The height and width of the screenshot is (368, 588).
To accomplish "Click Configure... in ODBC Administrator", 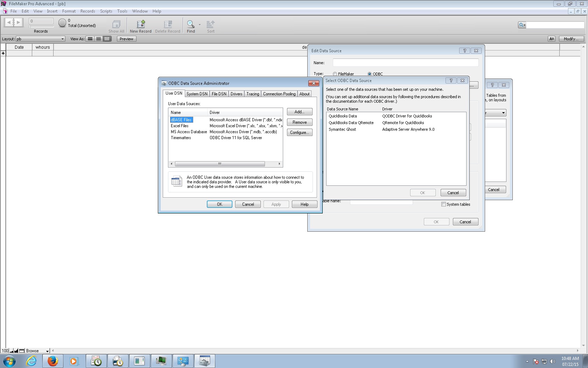I will coord(300,132).
